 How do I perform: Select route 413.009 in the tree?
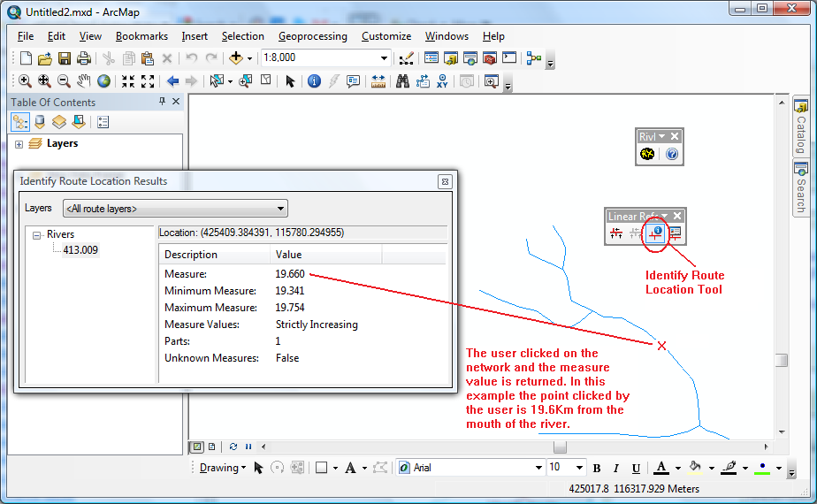[80, 250]
